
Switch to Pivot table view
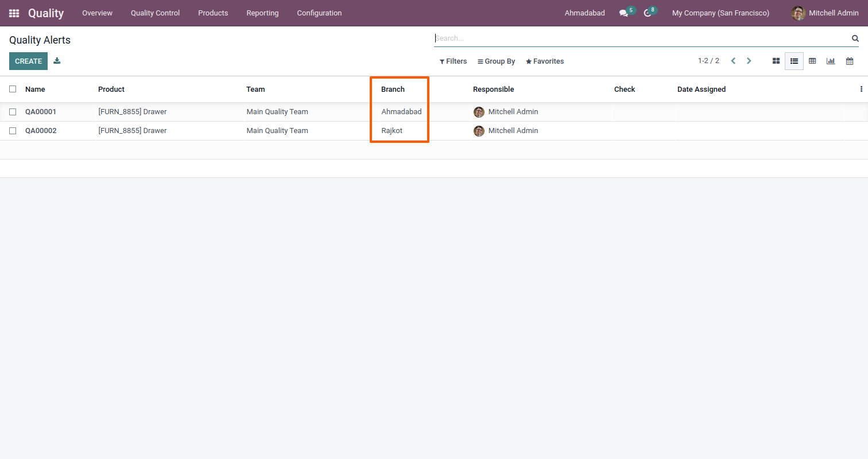coord(812,61)
